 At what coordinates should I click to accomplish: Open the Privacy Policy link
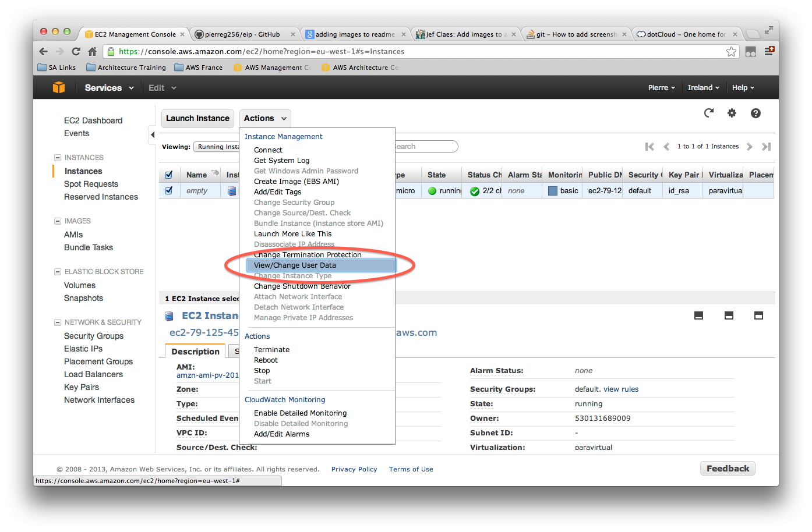[354, 469]
